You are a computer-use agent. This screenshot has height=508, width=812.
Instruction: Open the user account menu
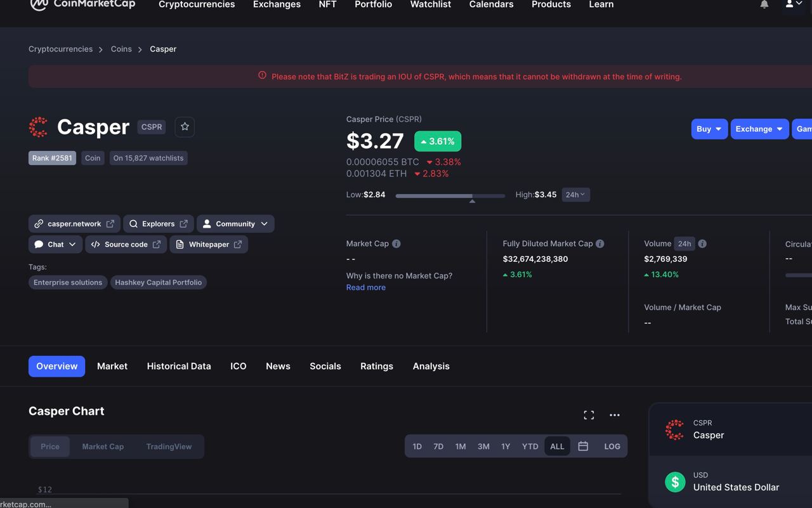(794, 4)
